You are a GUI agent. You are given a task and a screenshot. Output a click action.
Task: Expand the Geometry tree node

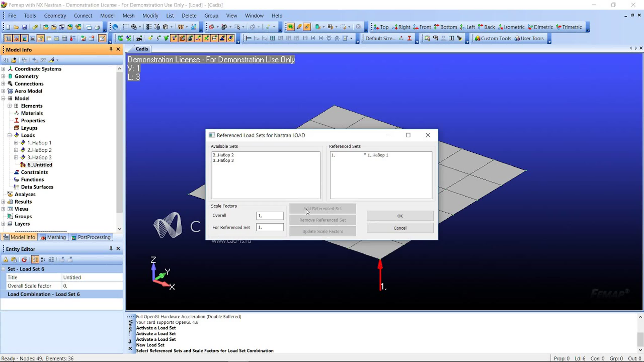coord(3,76)
